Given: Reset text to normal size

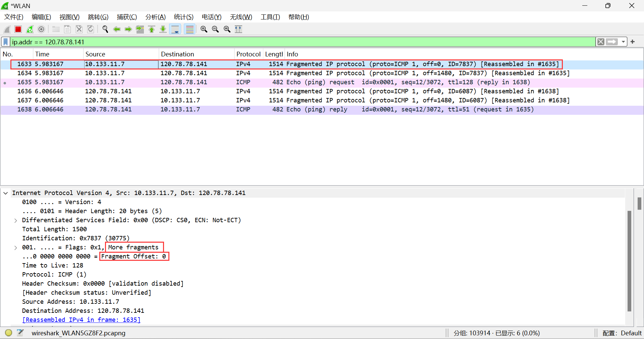Looking at the screenshot, I should 227,29.
